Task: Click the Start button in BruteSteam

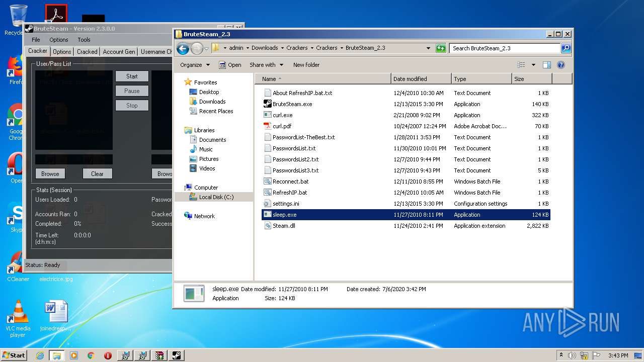Action: coord(132,76)
